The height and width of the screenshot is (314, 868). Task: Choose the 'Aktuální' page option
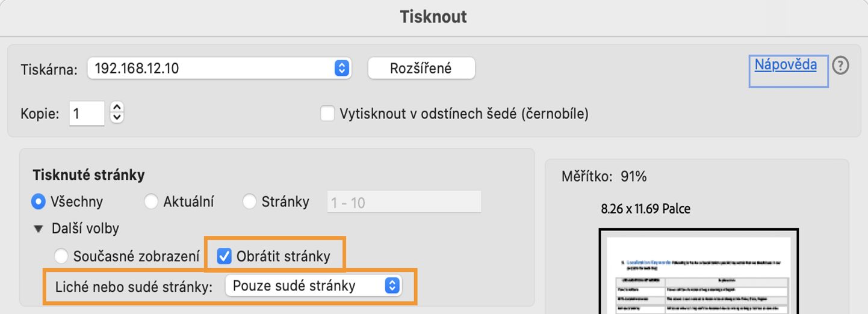(x=152, y=202)
